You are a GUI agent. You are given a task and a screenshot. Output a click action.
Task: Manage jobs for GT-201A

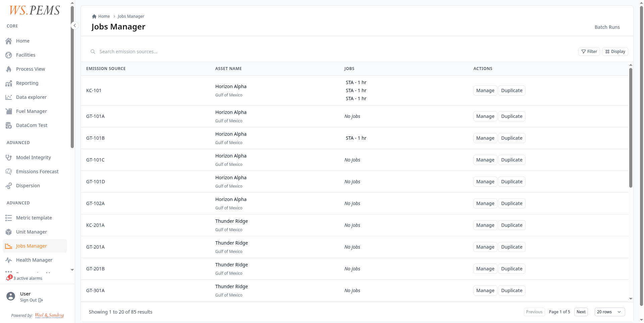[485, 247]
